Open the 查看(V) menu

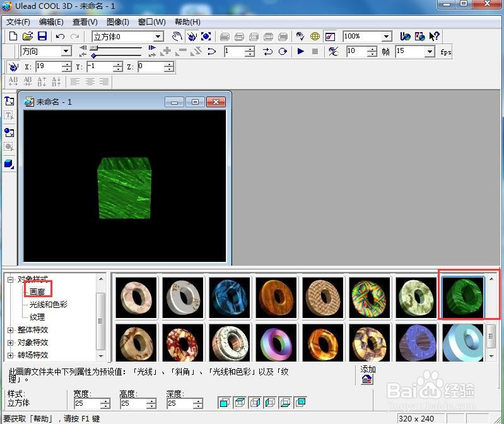pos(85,22)
